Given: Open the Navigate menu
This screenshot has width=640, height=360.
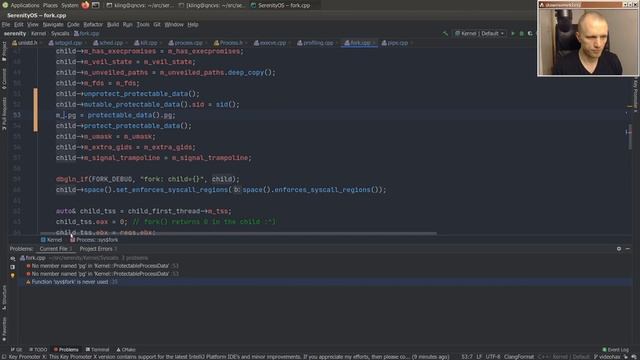Looking at the screenshot, I should tap(53, 24).
